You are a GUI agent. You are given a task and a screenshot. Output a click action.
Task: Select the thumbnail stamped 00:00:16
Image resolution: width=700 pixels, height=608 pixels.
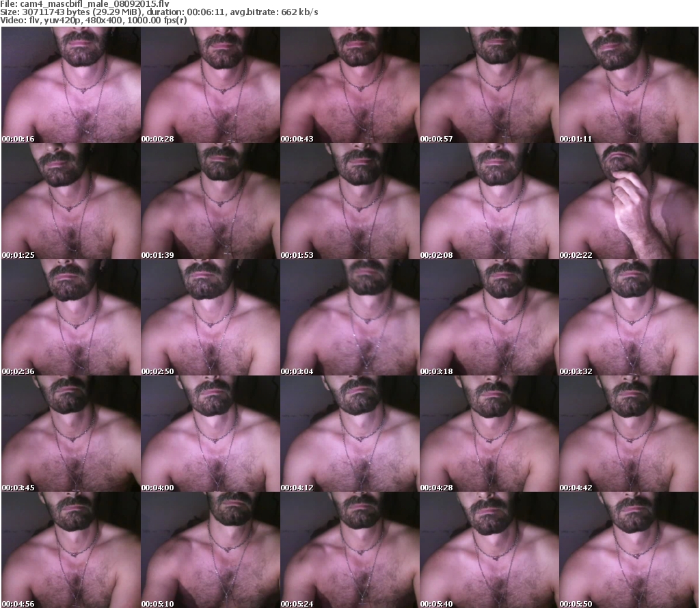point(71,85)
